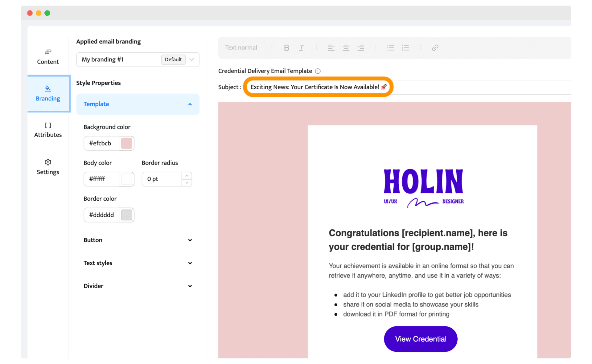View info tooltip for Credential Delivery Email Template
This screenshot has width=592, height=364.
318,71
